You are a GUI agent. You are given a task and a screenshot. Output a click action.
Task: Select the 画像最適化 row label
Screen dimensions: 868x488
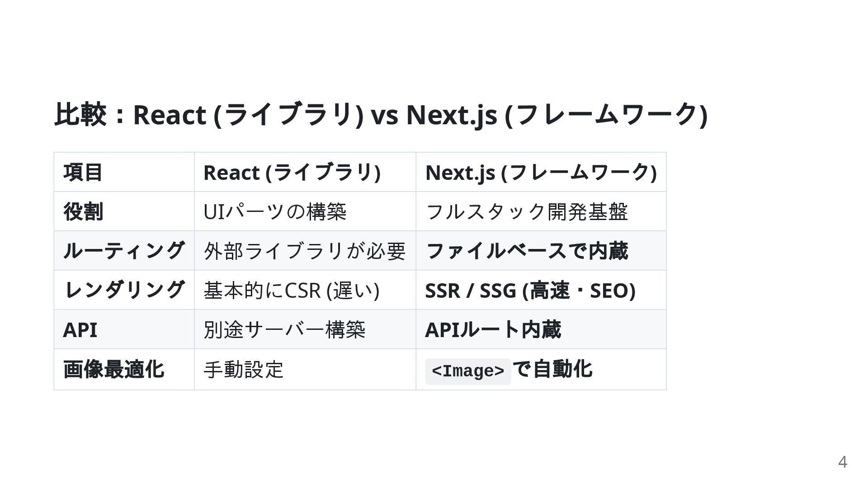(113, 369)
